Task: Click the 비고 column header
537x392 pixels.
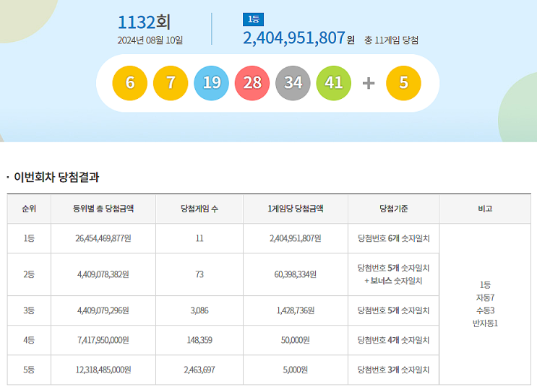Action: pos(485,209)
